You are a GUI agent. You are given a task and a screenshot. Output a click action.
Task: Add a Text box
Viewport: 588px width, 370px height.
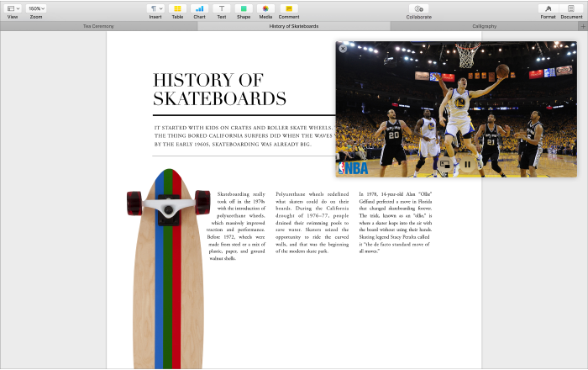point(221,8)
